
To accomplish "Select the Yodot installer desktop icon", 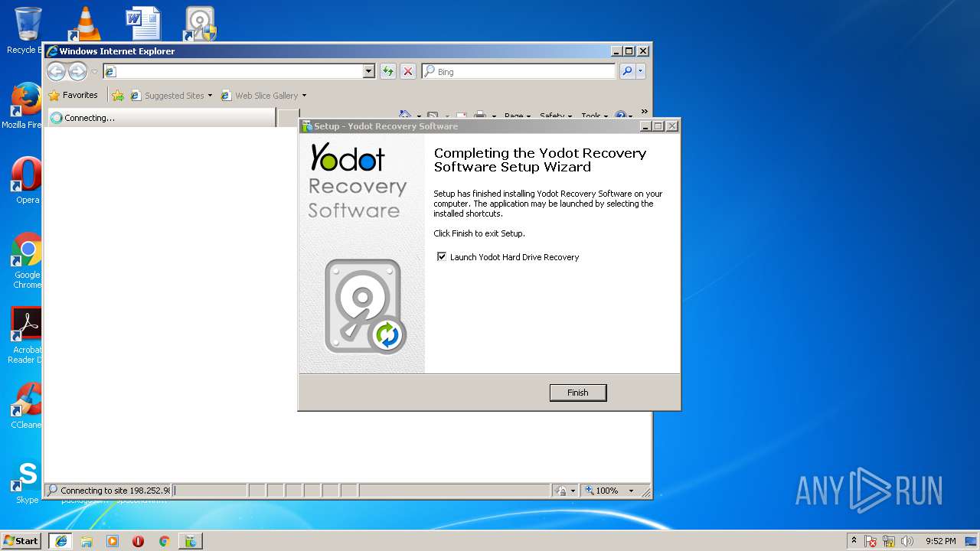I will 200,23.
